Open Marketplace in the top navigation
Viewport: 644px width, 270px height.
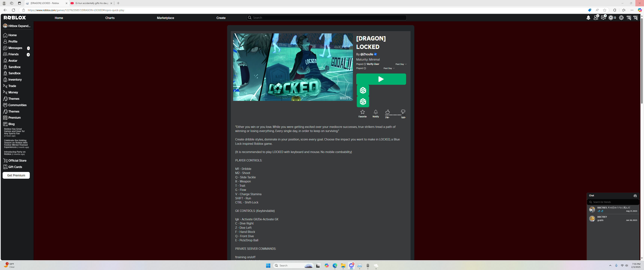165,18
